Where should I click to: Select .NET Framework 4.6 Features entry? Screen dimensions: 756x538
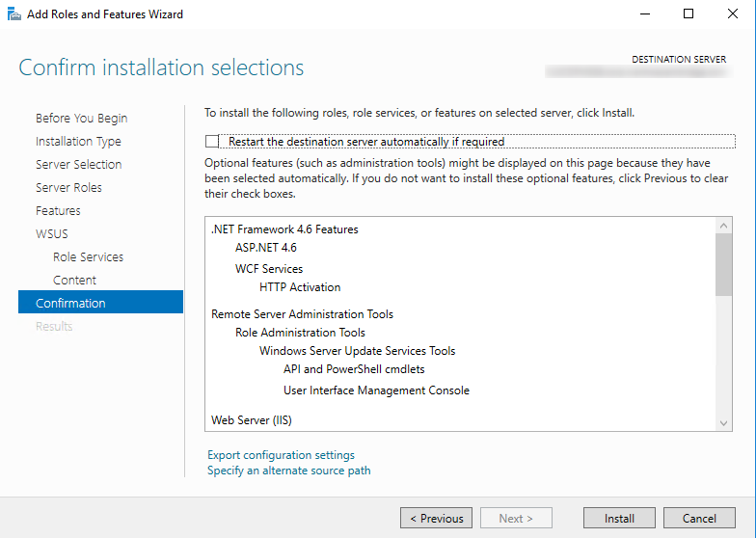coord(284,229)
